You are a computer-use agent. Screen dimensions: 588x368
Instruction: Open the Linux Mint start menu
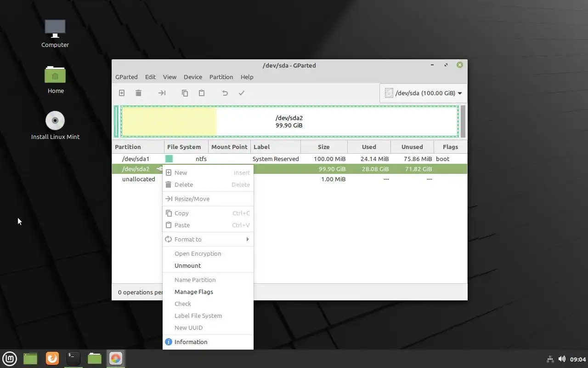[10, 358]
